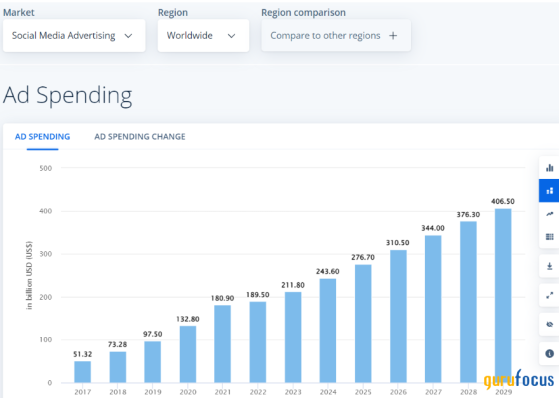This screenshot has width=559, height=398.
Task: Click the y-axis label in billion USD
Action: click(29, 275)
